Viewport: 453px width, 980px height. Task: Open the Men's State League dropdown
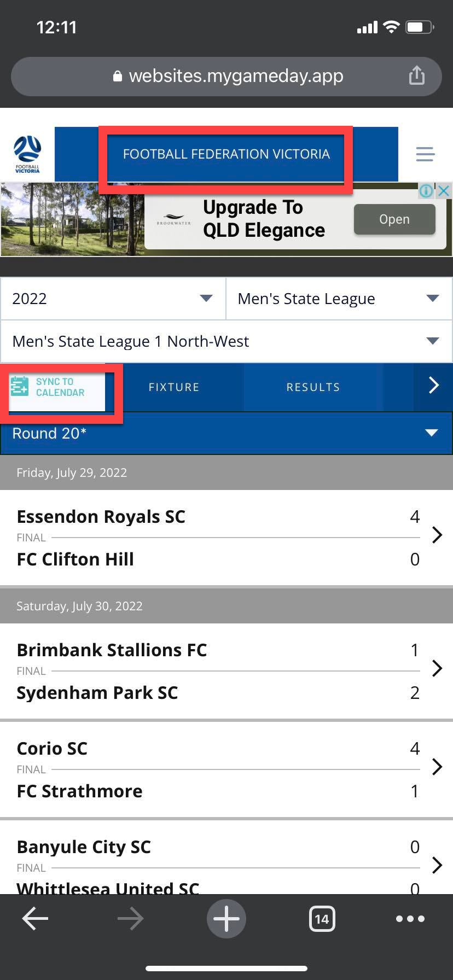[x=339, y=299]
